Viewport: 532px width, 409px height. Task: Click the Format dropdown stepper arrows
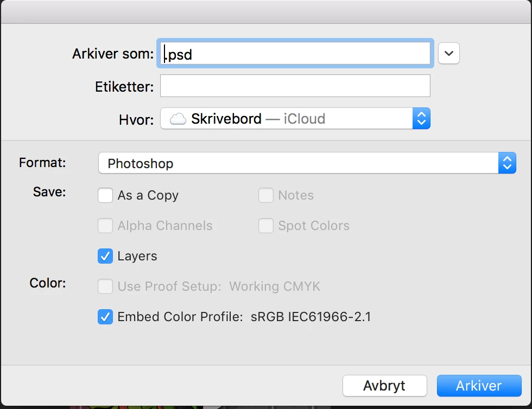[x=507, y=163]
